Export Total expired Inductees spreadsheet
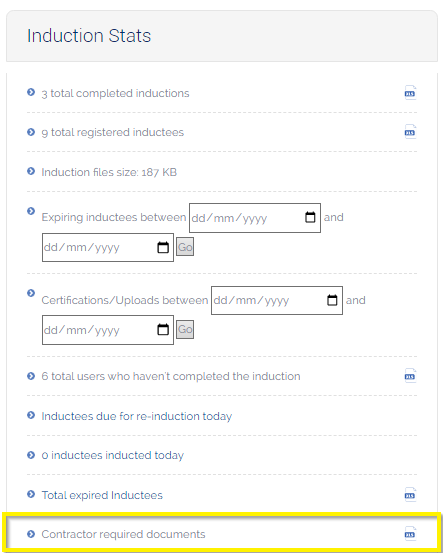The height and width of the screenshot is (553, 443). click(x=410, y=494)
